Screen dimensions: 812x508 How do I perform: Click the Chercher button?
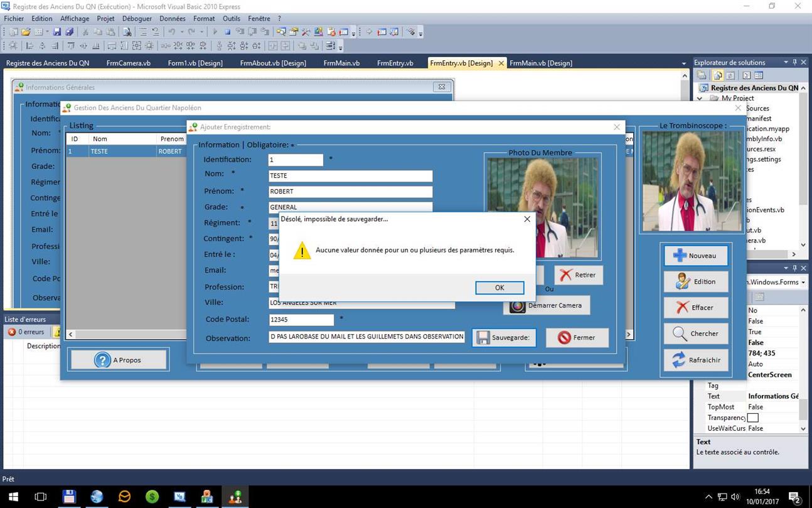pos(695,333)
